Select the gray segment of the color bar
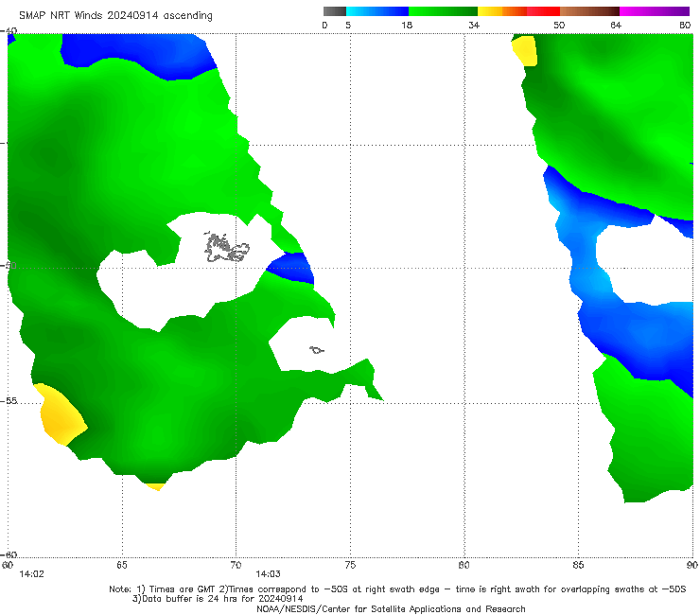This screenshot has height=615, width=700. [x=334, y=11]
